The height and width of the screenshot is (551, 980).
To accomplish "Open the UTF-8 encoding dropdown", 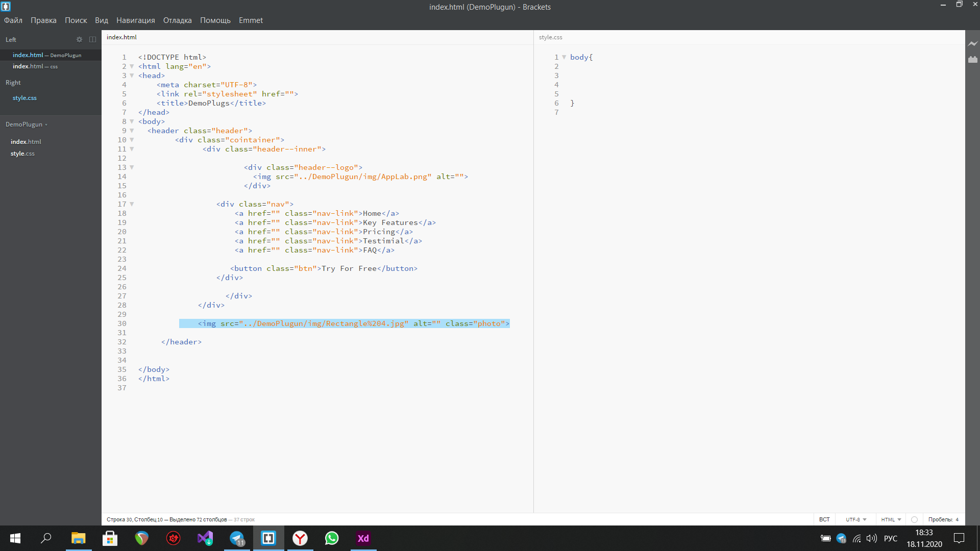I will coord(856,519).
